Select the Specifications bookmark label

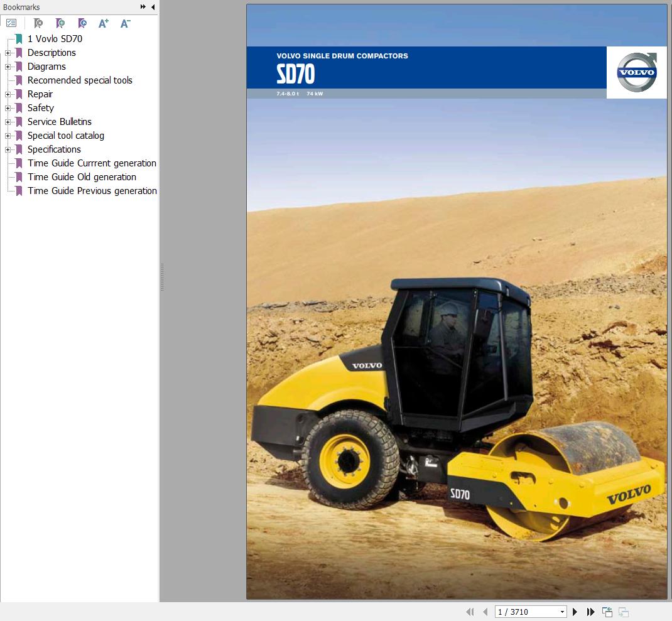click(x=55, y=149)
